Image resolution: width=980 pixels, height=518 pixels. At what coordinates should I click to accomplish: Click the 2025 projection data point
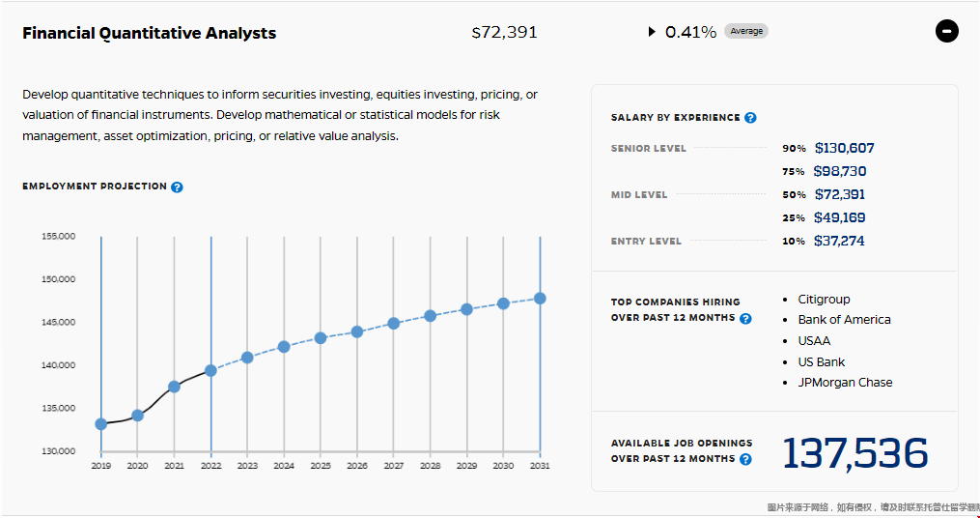(x=321, y=338)
